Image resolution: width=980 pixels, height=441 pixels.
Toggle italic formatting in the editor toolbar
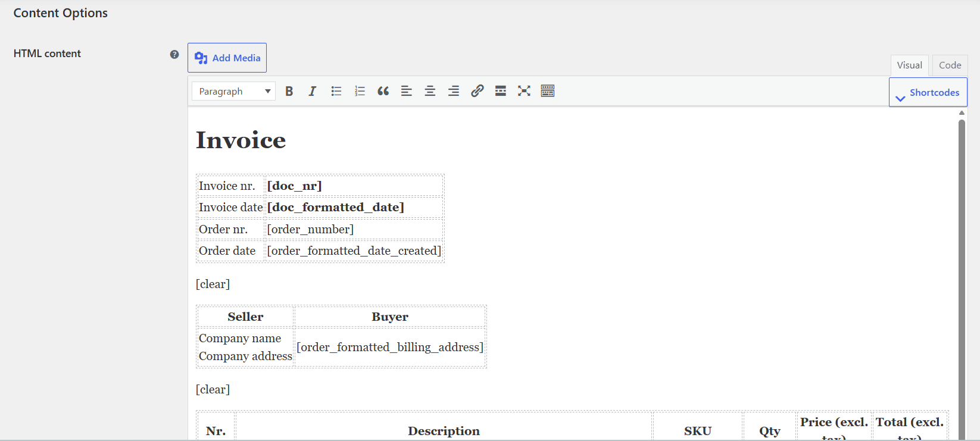coord(312,91)
